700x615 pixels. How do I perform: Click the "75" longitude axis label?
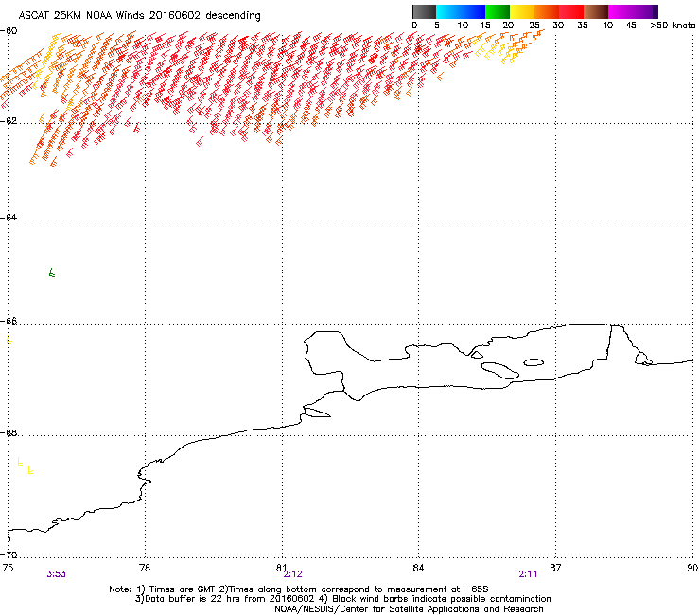(x=8, y=568)
